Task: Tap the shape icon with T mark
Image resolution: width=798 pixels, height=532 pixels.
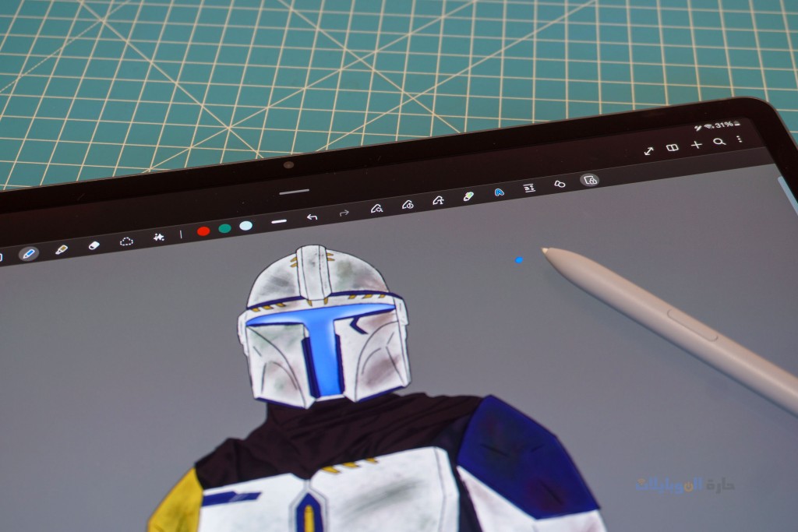Action: (438, 201)
